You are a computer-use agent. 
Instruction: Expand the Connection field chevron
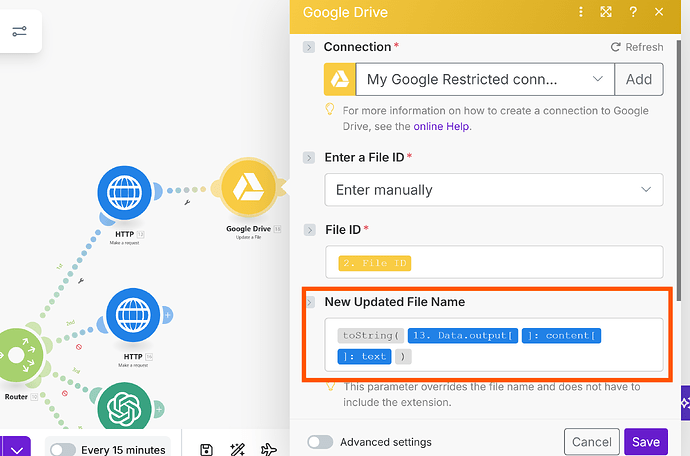[x=309, y=47]
